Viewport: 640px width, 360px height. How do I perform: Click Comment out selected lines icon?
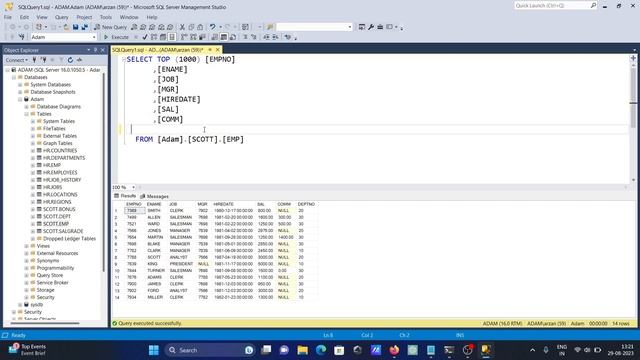pos(245,37)
